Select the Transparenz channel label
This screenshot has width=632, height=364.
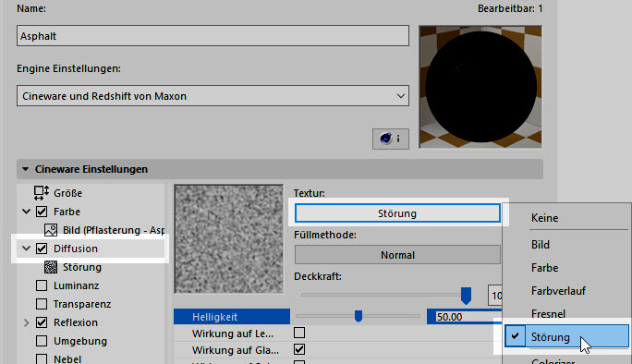pyautogui.click(x=82, y=304)
